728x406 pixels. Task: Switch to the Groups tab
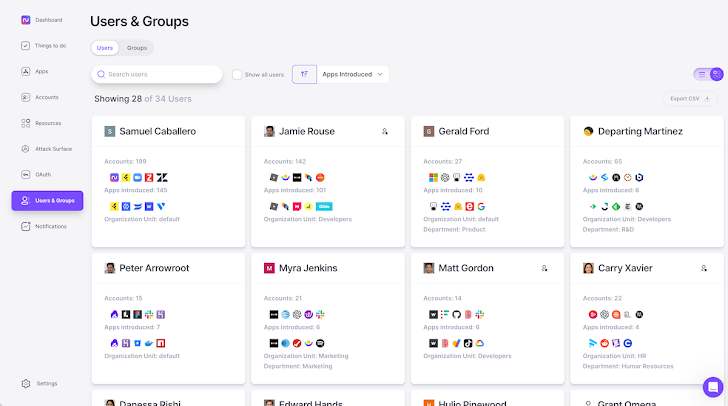click(x=137, y=47)
